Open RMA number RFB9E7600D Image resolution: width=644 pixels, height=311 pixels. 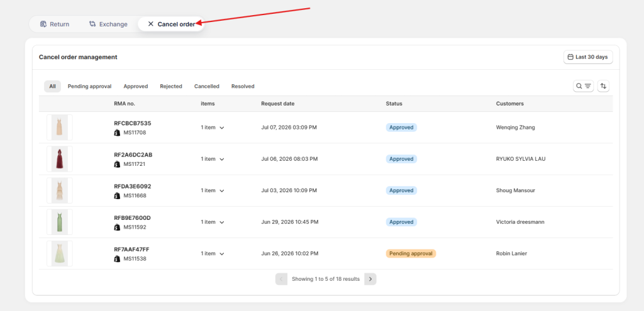click(132, 218)
